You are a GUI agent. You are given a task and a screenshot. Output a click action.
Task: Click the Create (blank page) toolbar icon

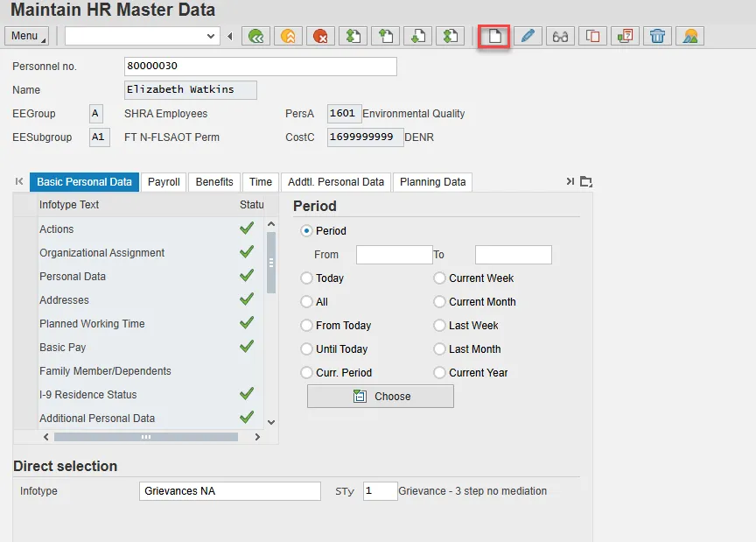494,36
